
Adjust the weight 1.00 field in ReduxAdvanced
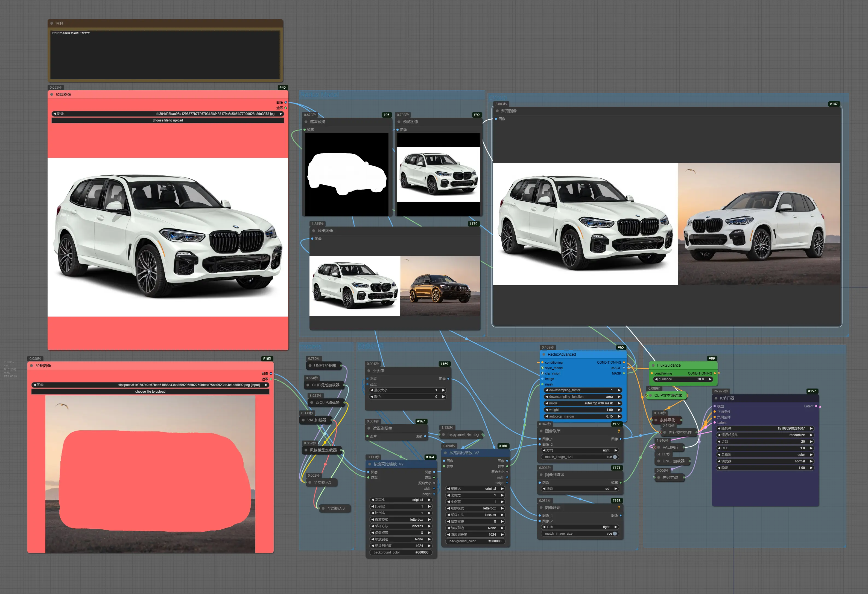[x=583, y=410]
